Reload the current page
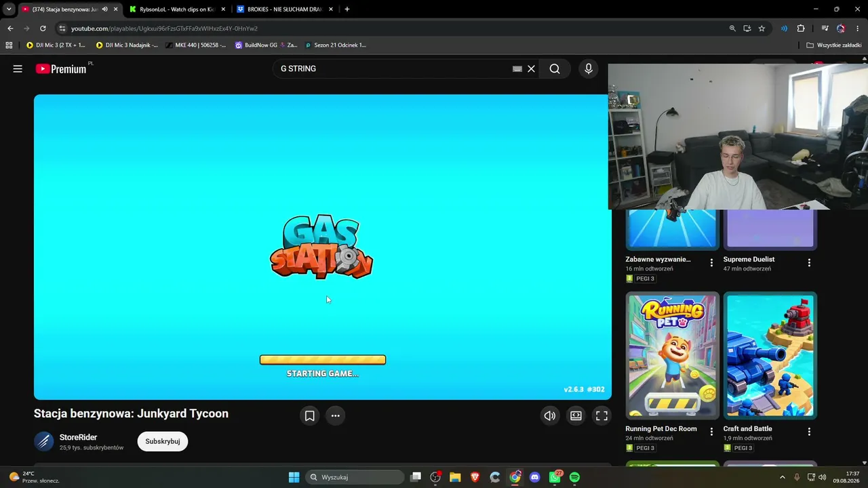868x488 pixels. pyautogui.click(x=43, y=28)
